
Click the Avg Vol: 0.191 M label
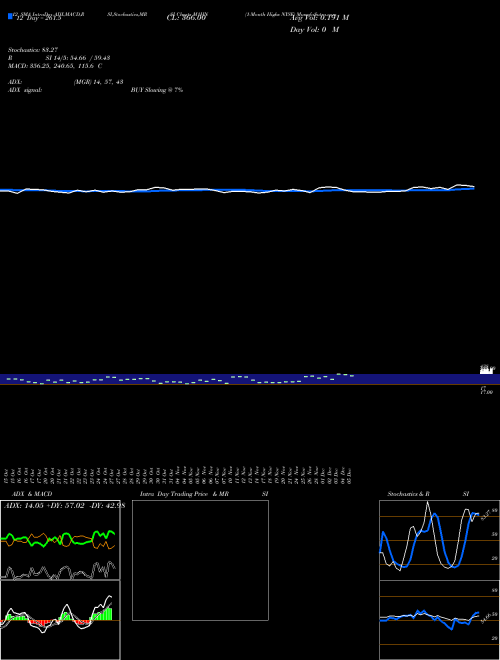319,18
